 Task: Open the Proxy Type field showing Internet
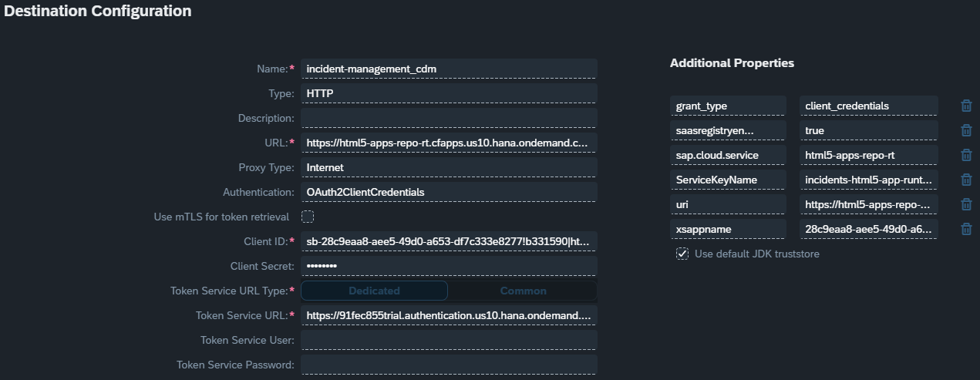pos(449,167)
